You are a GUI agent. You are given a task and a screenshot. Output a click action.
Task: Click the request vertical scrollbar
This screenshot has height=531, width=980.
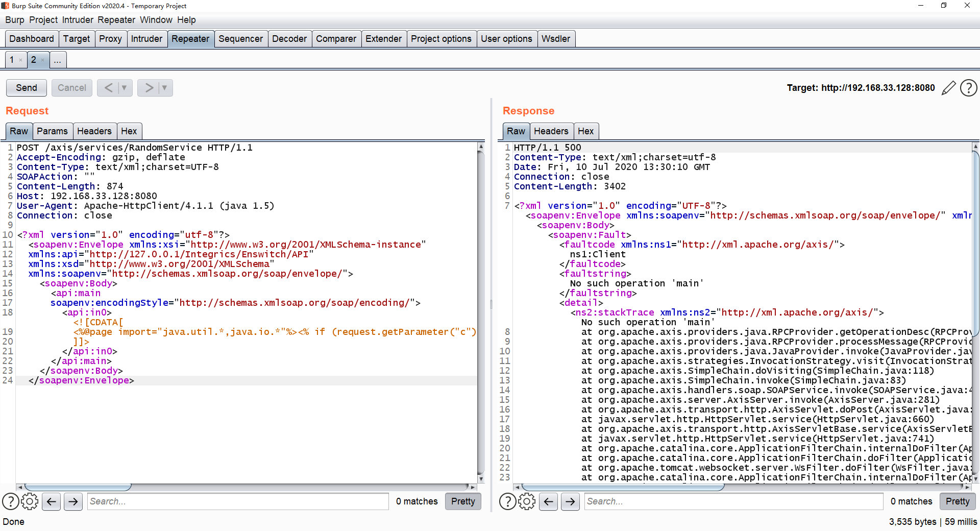[481, 312]
